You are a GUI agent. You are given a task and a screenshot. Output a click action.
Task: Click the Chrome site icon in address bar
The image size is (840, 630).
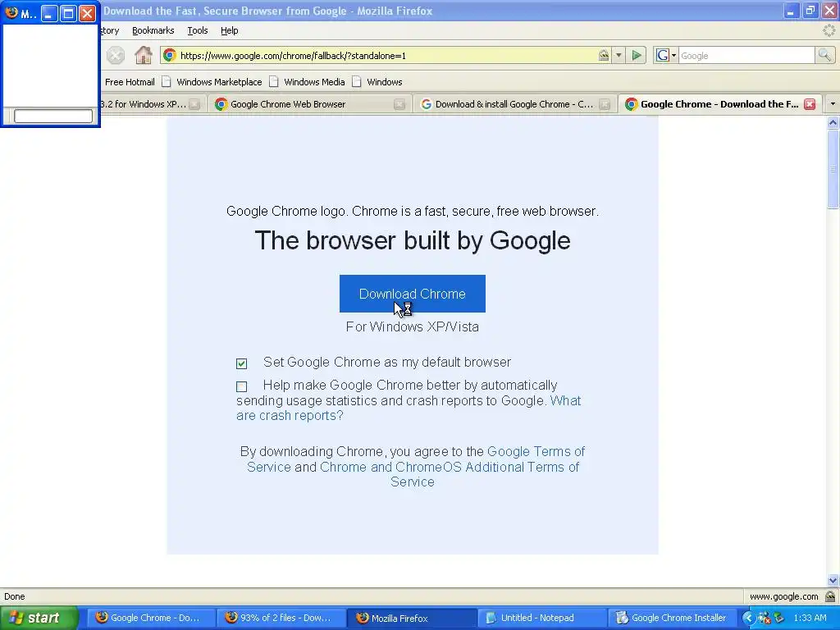coord(169,55)
